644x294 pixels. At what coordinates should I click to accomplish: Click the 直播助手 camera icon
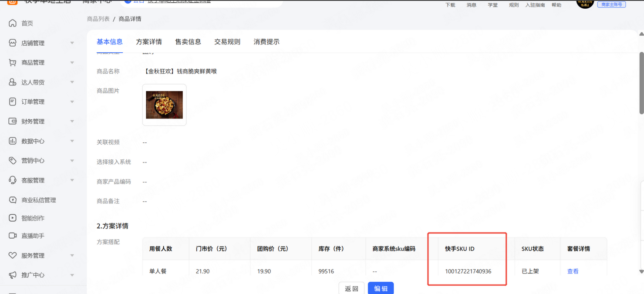pyautogui.click(x=13, y=236)
